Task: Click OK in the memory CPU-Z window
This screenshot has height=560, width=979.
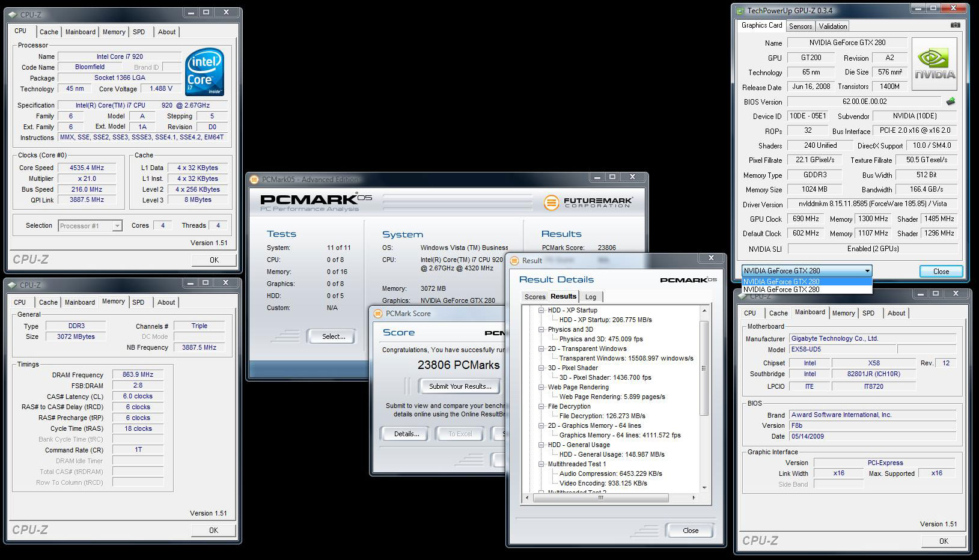Action: 213,531
